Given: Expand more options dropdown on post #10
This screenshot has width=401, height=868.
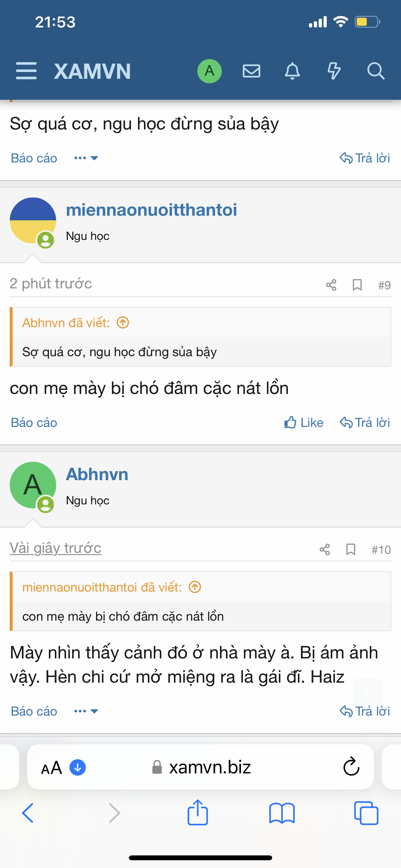Looking at the screenshot, I should click(x=86, y=711).
